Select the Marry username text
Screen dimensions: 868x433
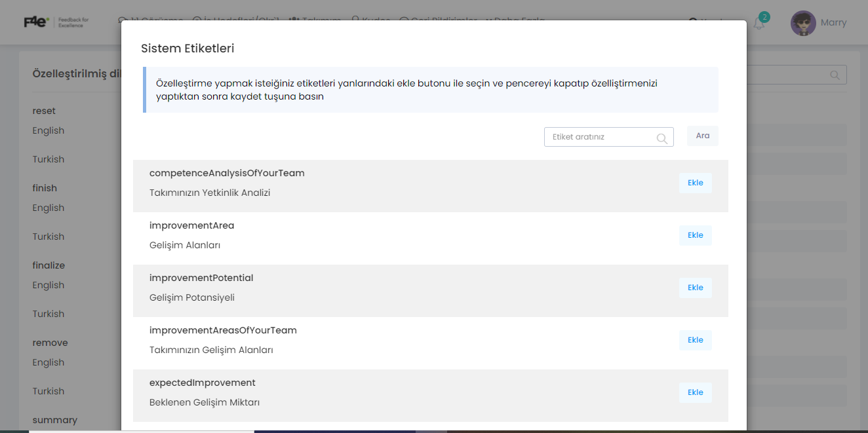(x=834, y=23)
